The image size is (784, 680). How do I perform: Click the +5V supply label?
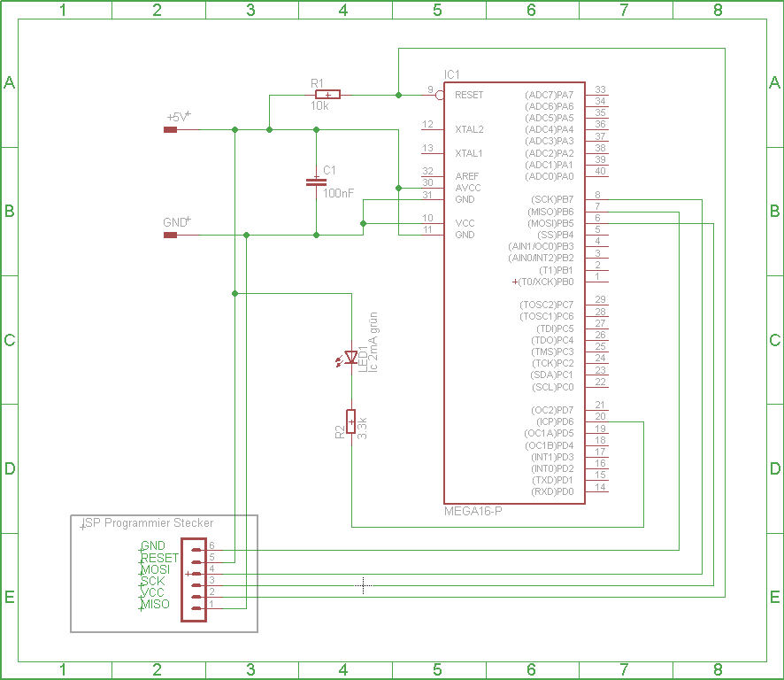[177, 117]
